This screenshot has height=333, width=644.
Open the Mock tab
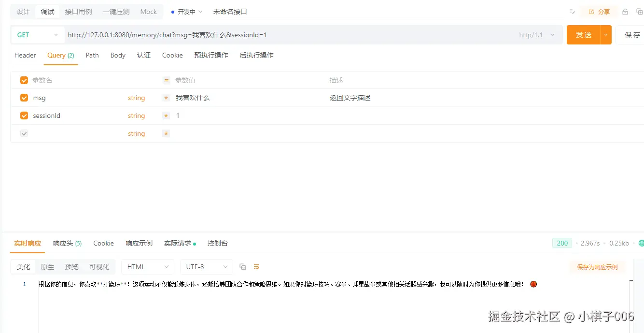tap(149, 12)
